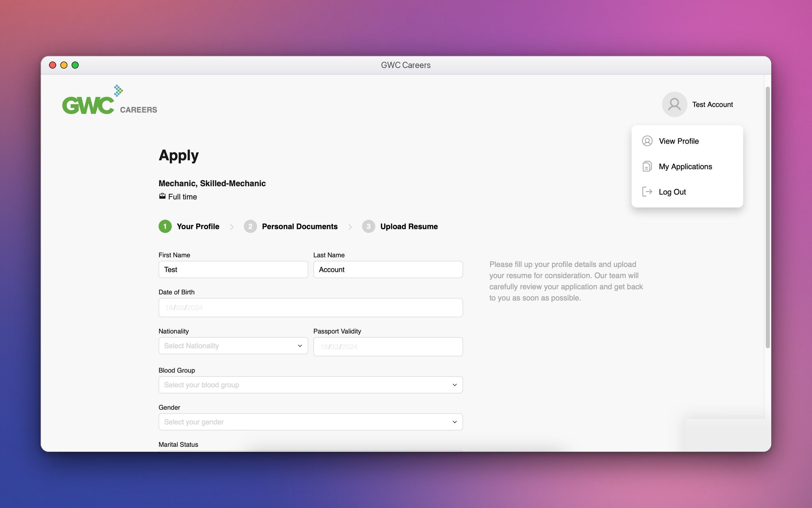This screenshot has height=508, width=812.
Task: Click the Nationality label
Action: [x=174, y=331]
